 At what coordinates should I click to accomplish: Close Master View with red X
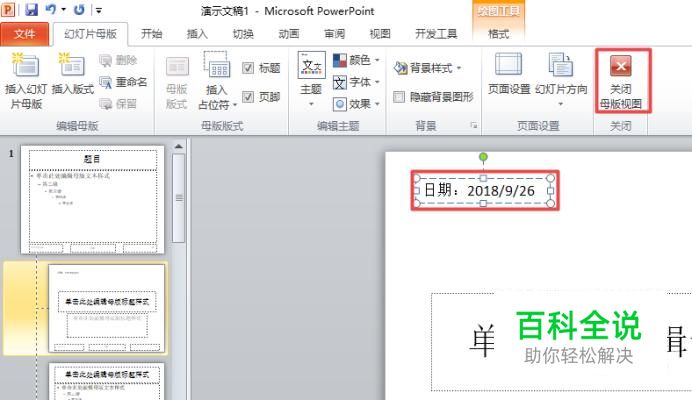(621, 66)
